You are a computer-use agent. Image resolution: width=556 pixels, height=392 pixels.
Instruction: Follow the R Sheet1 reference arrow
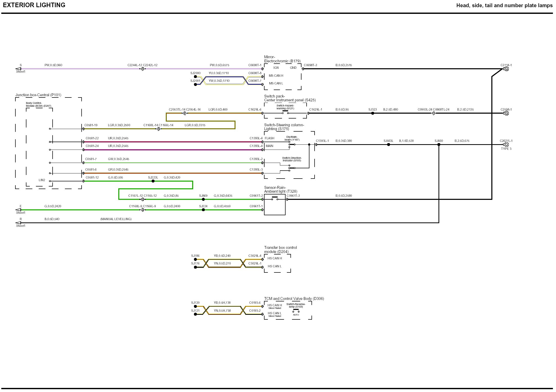(x=18, y=223)
